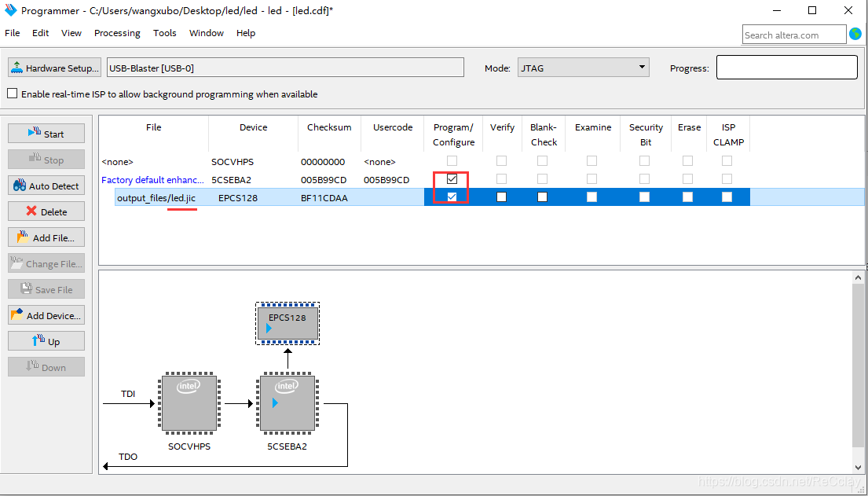This screenshot has height=496, width=868.
Task: Toggle Program/Configure for the SOCVHPS row
Action: 452,160
